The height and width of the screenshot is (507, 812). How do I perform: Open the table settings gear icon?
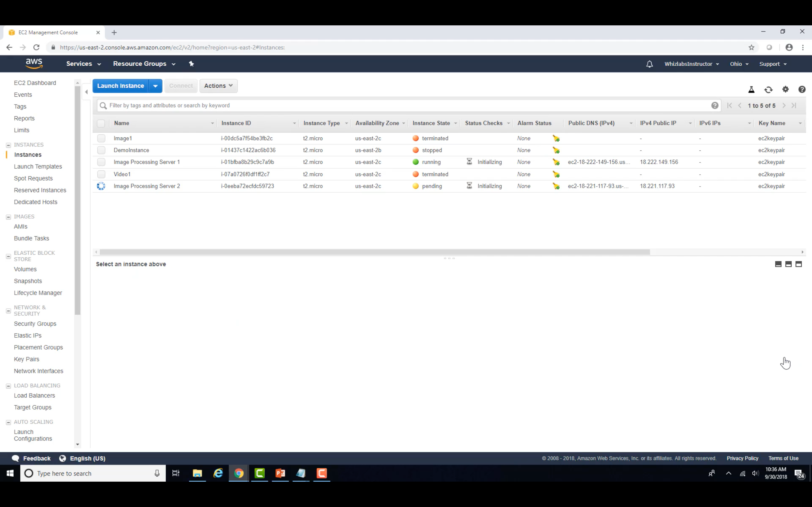pyautogui.click(x=785, y=89)
